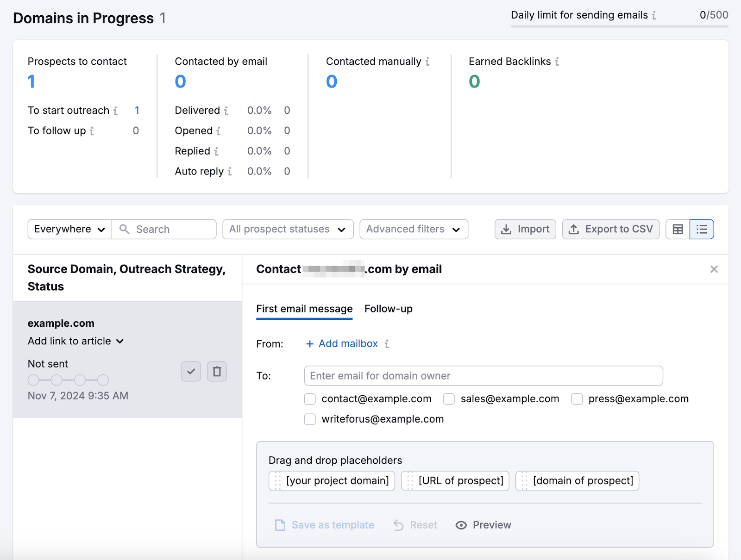Click the Daily email limit progress bar
This screenshot has height=560, width=741.
pos(620,26)
